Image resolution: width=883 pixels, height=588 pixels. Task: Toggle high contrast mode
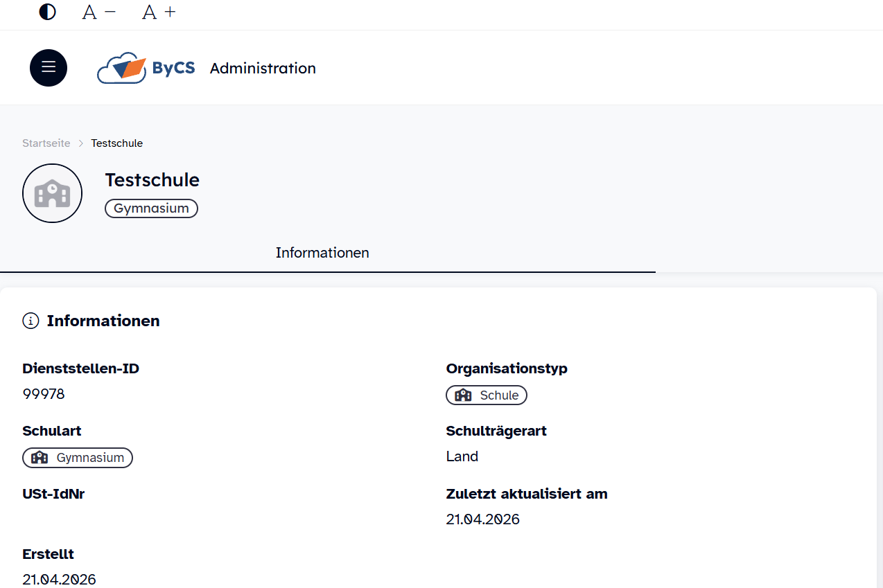point(47,11)
